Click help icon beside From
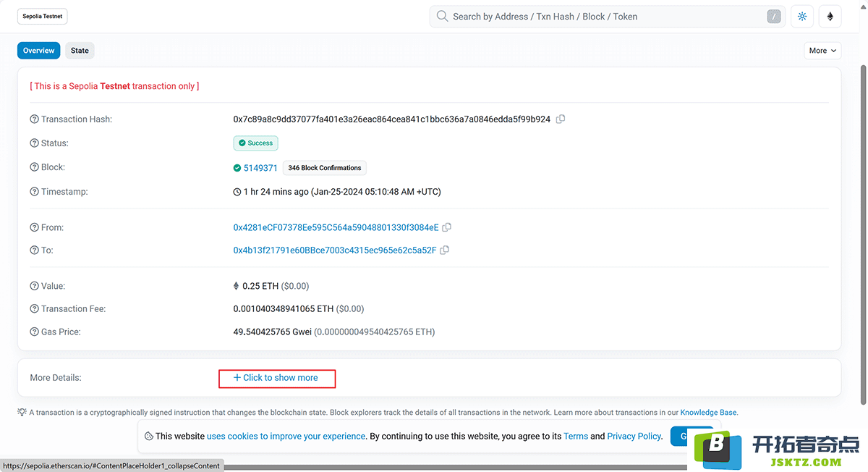 (34, 227)
